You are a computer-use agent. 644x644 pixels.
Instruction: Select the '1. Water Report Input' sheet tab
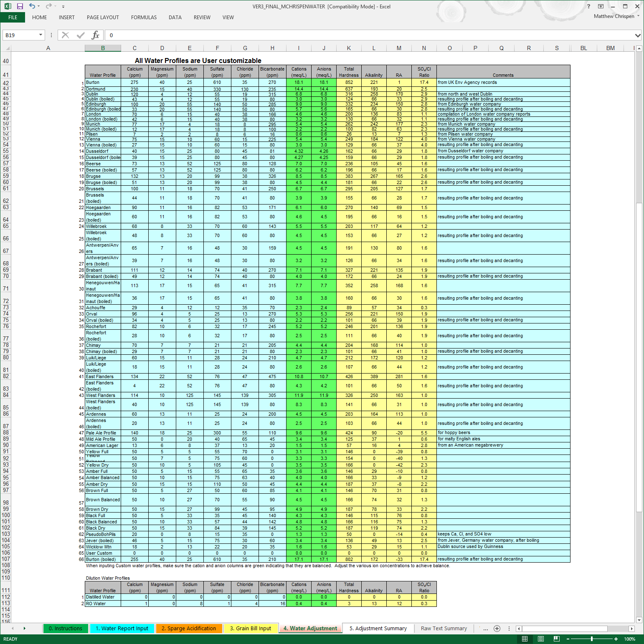pos(122,628)
